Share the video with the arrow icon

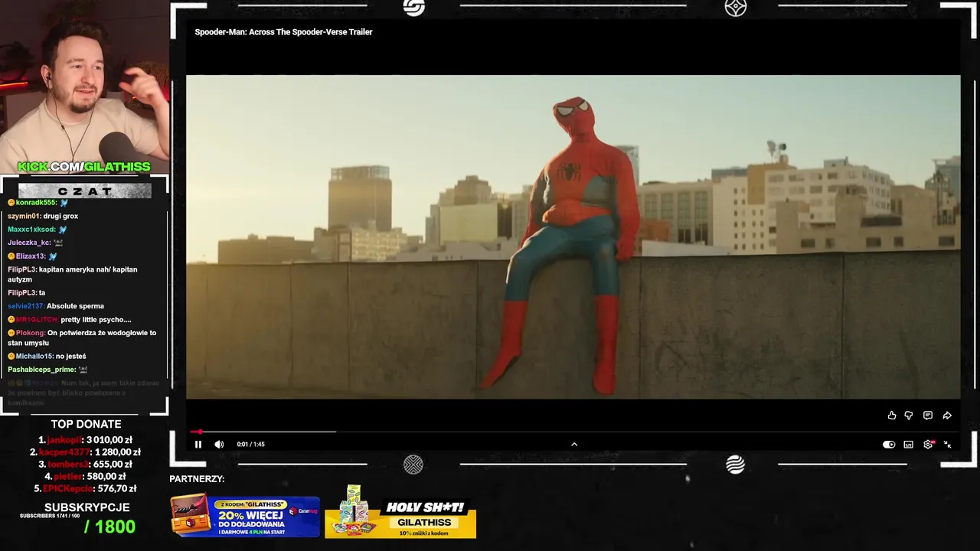click(947, 416)
